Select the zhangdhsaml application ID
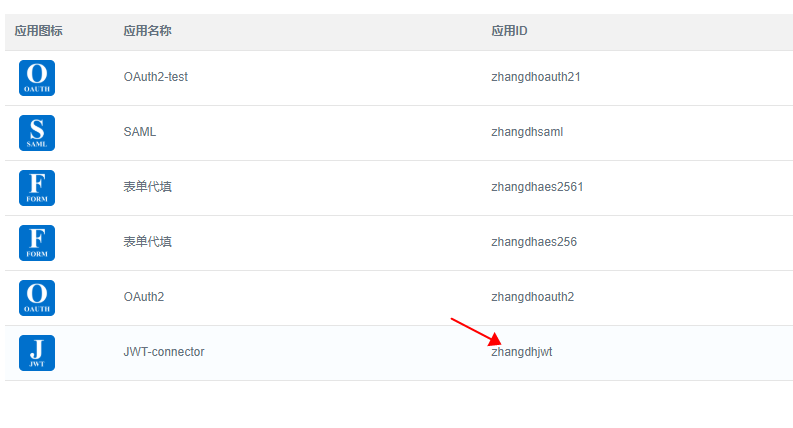 (527, 133)
